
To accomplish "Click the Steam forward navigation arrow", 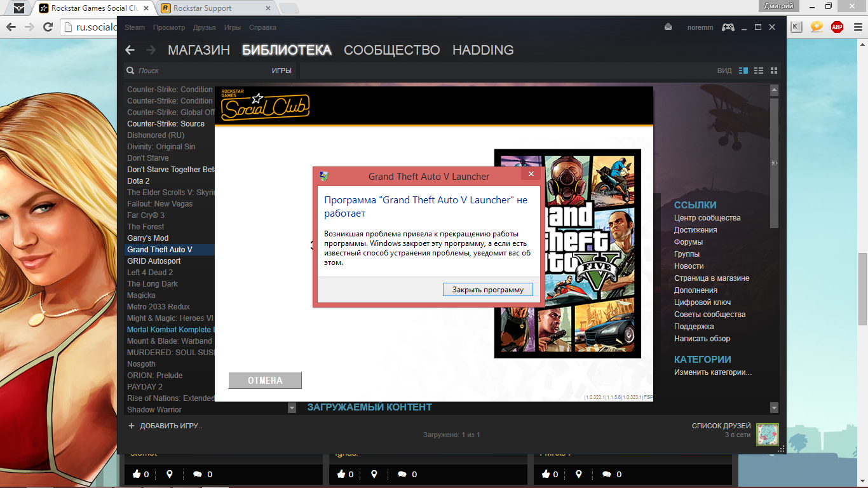I will coord(151,50).
